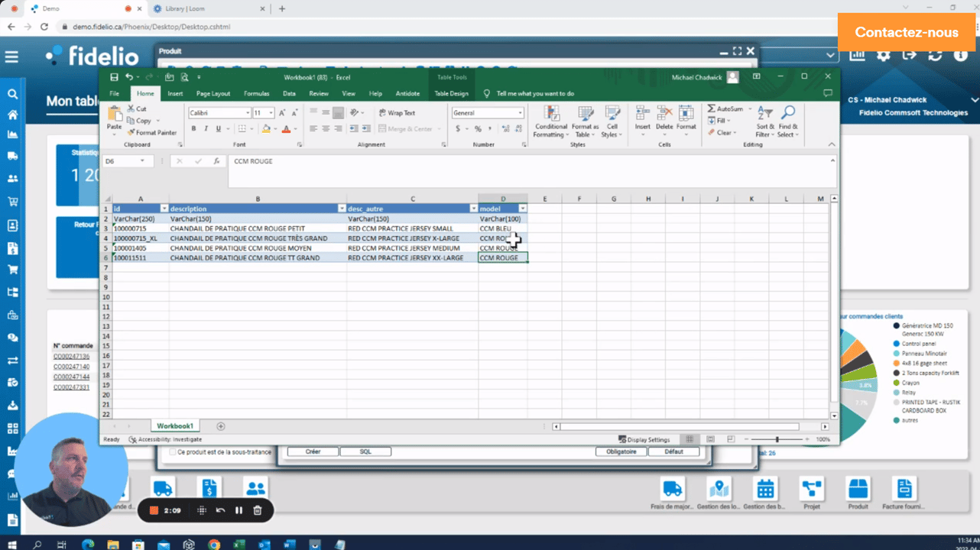
Task: Open search from Fidelio left sidebar
Action: coord(12,94)
